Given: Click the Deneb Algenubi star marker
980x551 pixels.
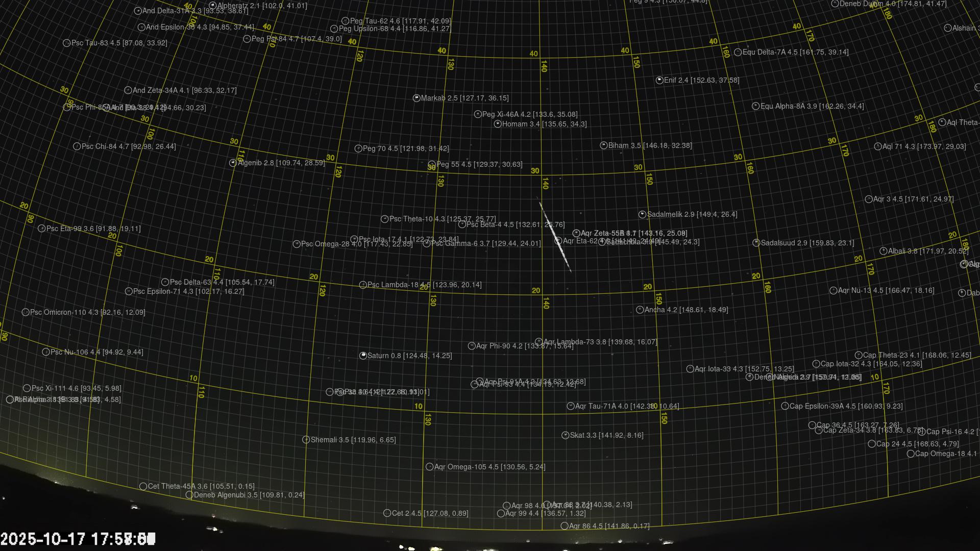Looking at the screenshot, I should [189, 495].
